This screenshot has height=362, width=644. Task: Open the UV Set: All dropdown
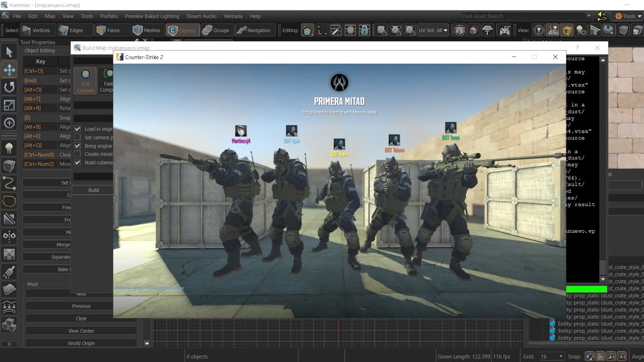click(433, 30)
